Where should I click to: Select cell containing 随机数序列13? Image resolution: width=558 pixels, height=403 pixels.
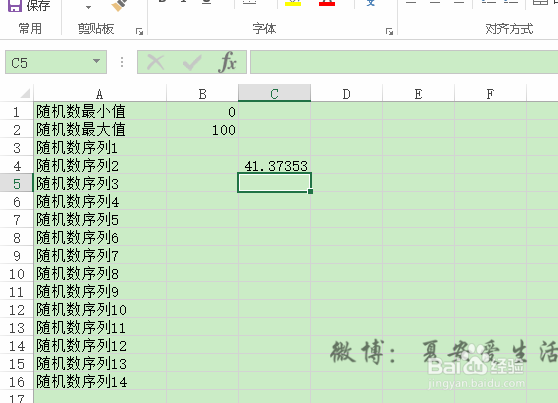(100, 363)
